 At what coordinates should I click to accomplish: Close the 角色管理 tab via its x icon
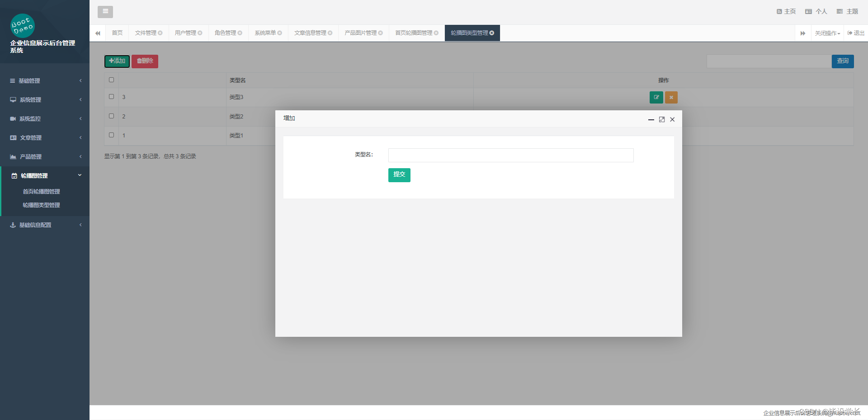pos(240,33)
